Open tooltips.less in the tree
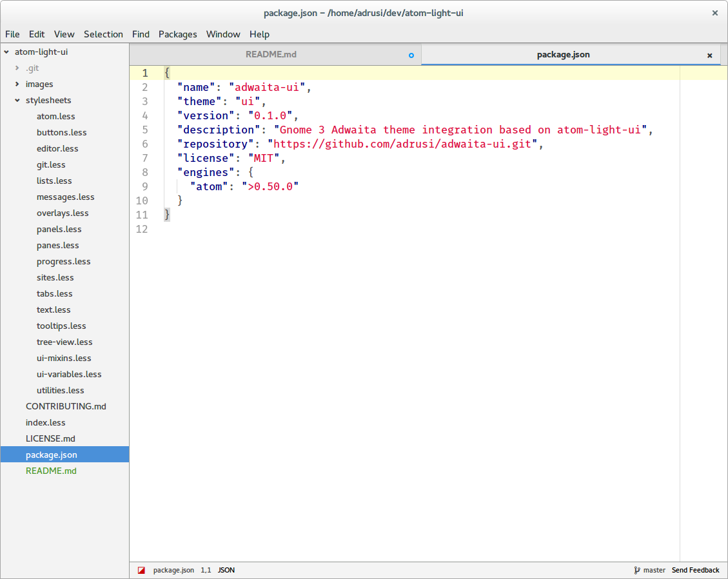The height and width of the screenshot is (579, 728). (61, 326)
